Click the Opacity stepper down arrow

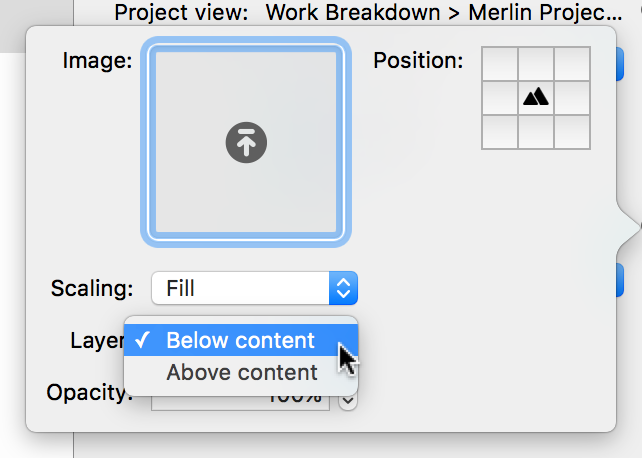point(348,401)
